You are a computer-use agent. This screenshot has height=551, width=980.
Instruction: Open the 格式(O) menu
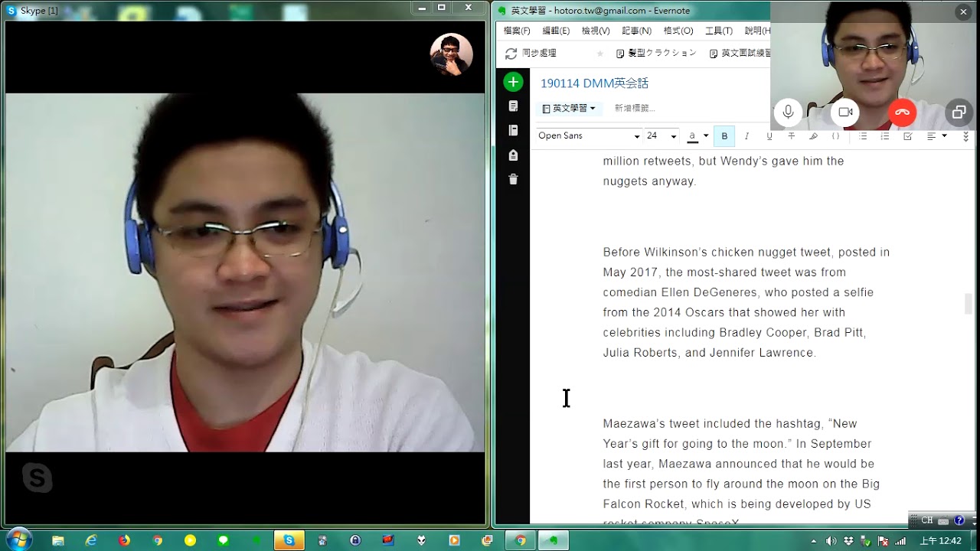678,31
